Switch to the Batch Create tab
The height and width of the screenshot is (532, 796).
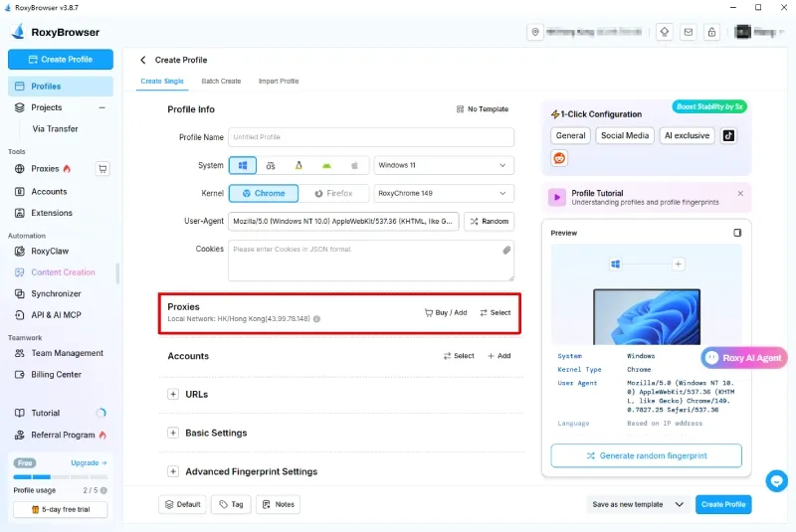[221, 82]
